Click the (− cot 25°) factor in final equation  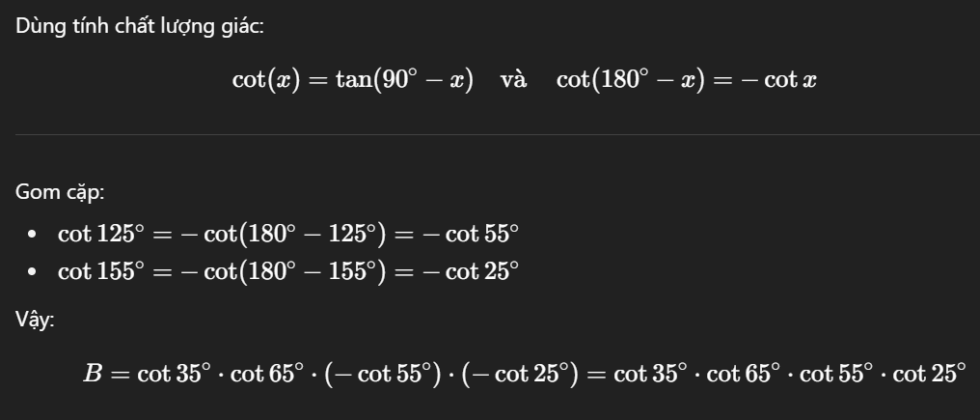(x=520, y=374)
